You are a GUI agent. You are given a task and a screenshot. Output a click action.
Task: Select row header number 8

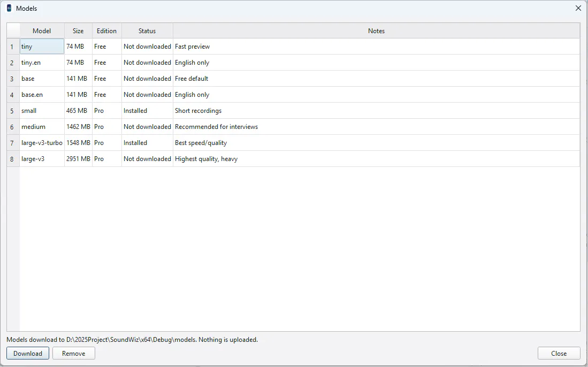pyautogui.click(x=13, y=159)
